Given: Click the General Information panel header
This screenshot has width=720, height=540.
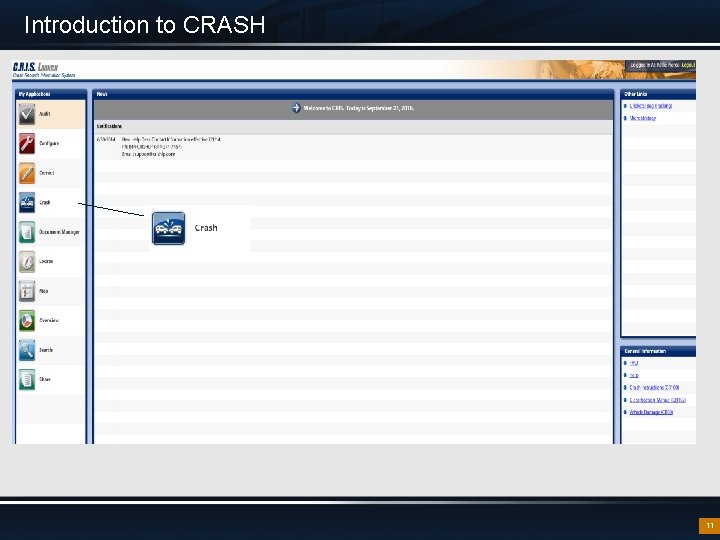Looking at the screenshot, I should click(658, 351).
